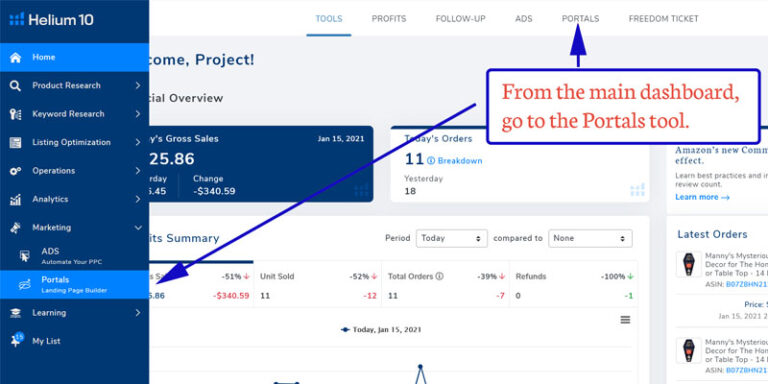This screenshot has width=768, height=384.
Task: Click the Marketing megaphone icon
Action: pyautogui.click(x=15, y=228)
